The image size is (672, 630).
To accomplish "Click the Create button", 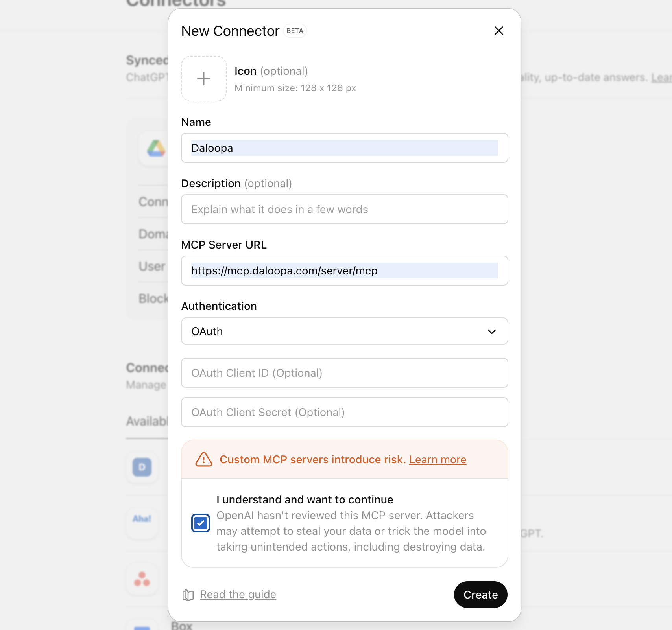I will point(480,595).
